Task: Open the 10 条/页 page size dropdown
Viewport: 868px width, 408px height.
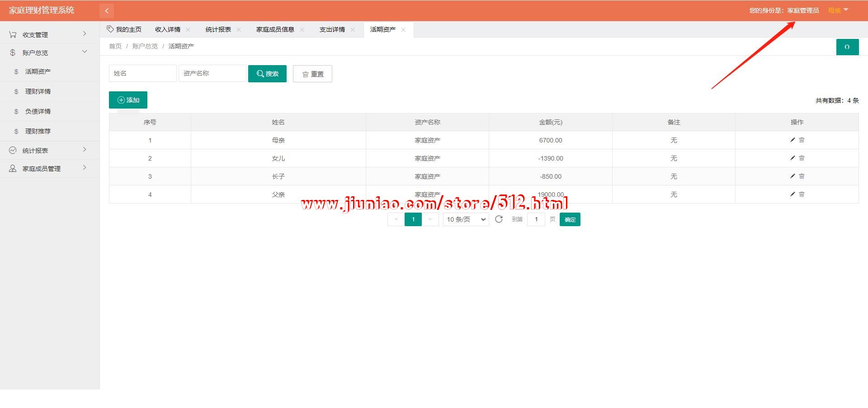Action: click(466, 219)
